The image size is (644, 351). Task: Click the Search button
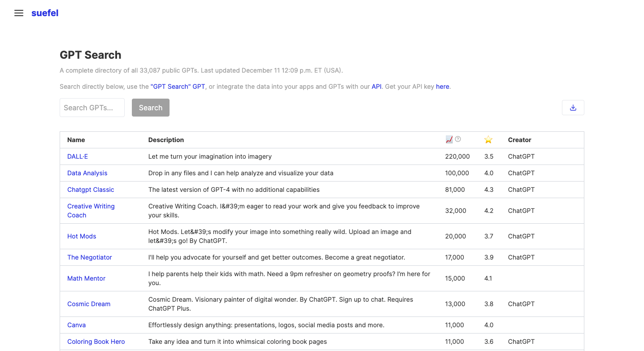[x=151, y=108]
